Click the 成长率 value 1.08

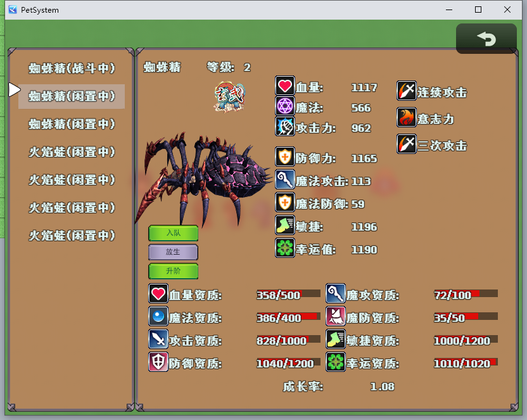click(x=382, y=386)
